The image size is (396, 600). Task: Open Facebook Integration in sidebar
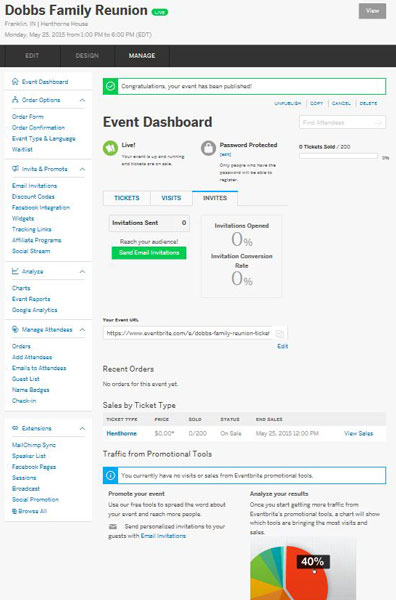41,208
